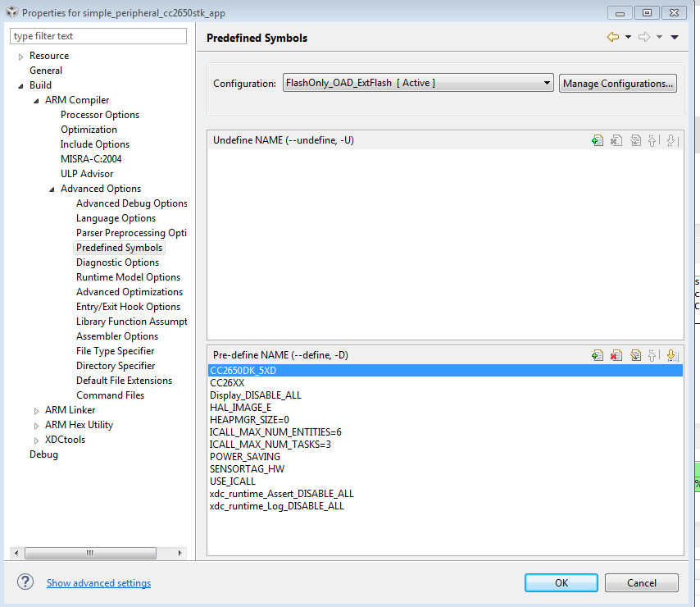The width and height of the screenshot is (700, 607).
Task: Collapse the Build tree node
Action: (x=20, y=86)
